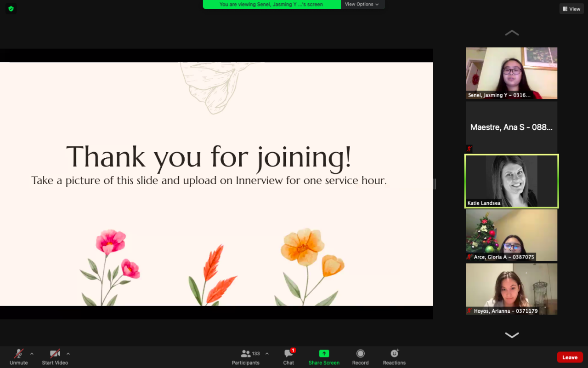Open the Chat panel

point(288,356)
